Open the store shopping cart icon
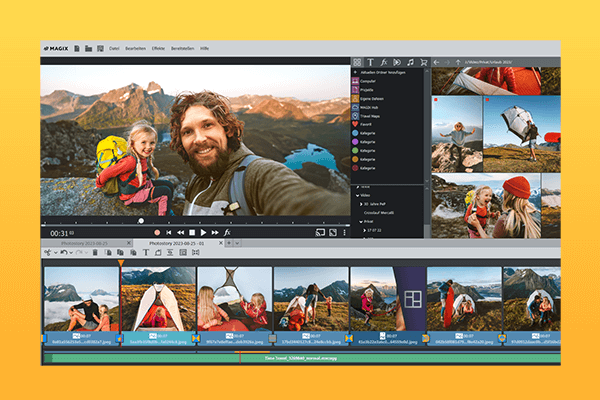The height and width of the screenshot is (400, 600). (x=423, y=62)
